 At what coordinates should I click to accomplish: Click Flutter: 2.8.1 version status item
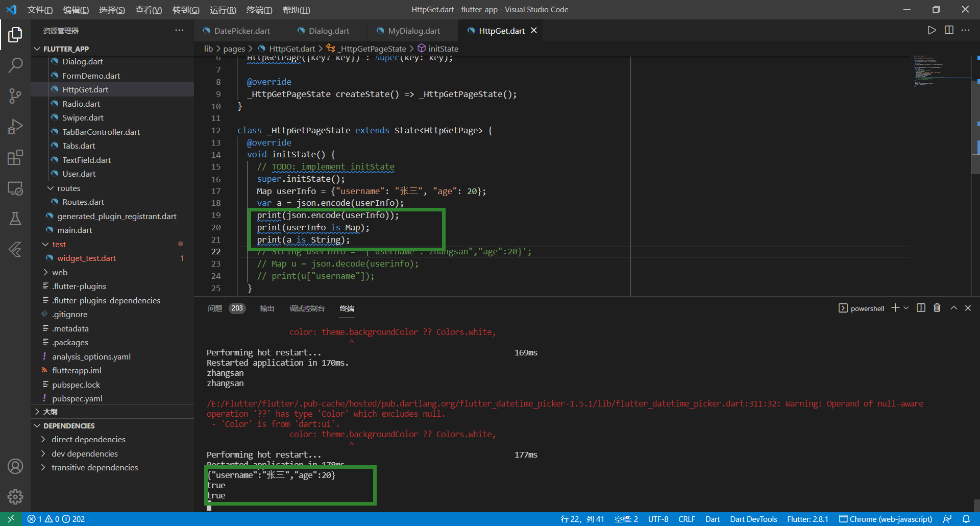(807, 519)
